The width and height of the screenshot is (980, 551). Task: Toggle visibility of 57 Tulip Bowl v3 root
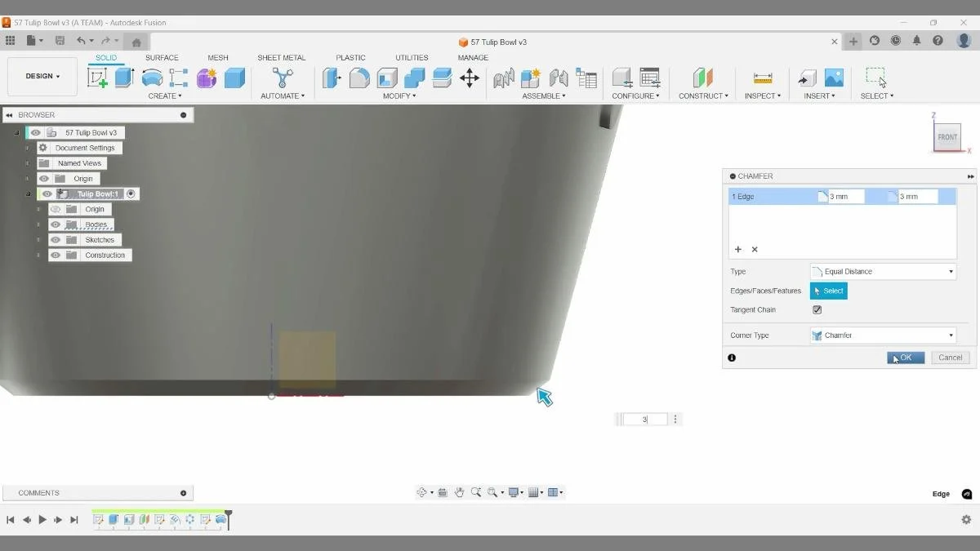click(36, 132)
